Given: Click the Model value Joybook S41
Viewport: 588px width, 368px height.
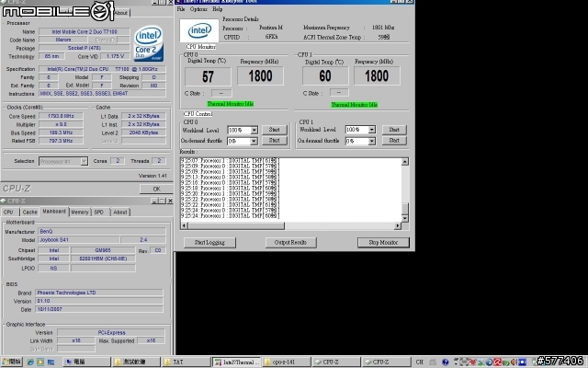Looking at the screenshot, I should (79, 239).
